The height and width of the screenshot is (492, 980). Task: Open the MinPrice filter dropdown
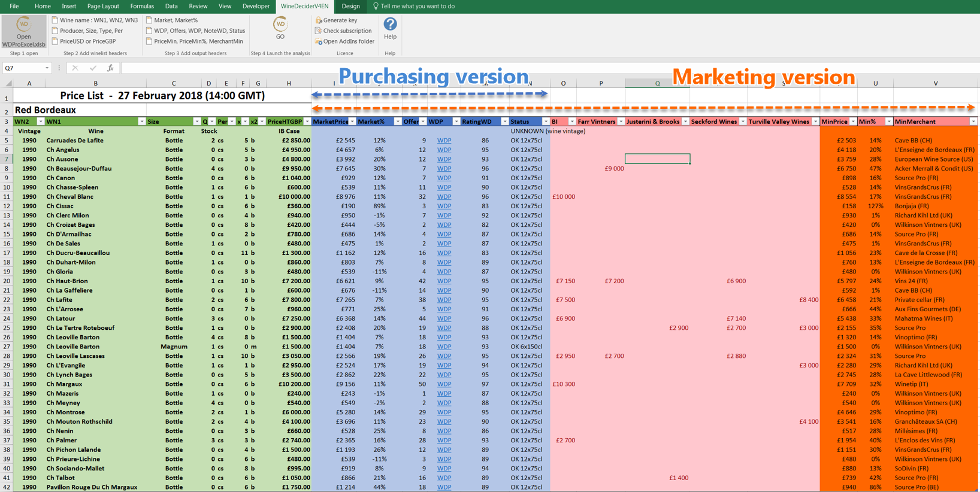[x=853, y=122]
